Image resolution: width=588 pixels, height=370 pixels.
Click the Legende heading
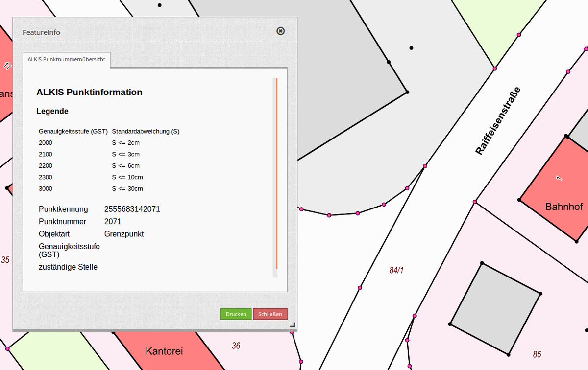coord(52,111)
